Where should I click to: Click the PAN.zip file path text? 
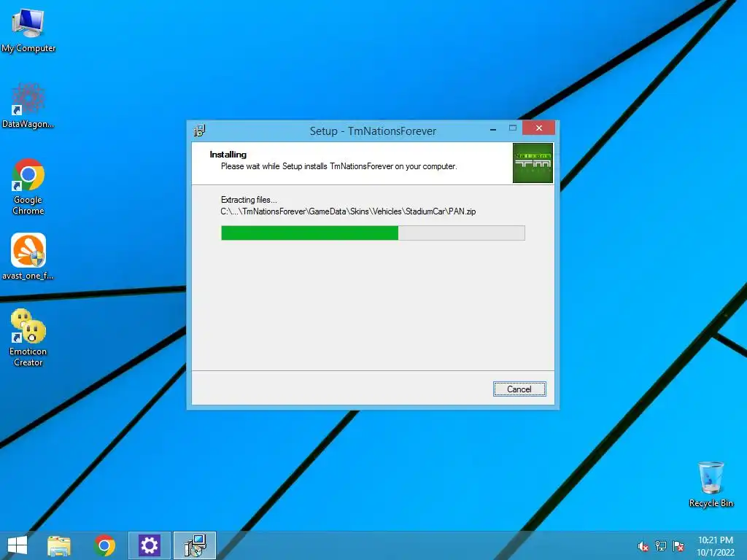point(348,211)
